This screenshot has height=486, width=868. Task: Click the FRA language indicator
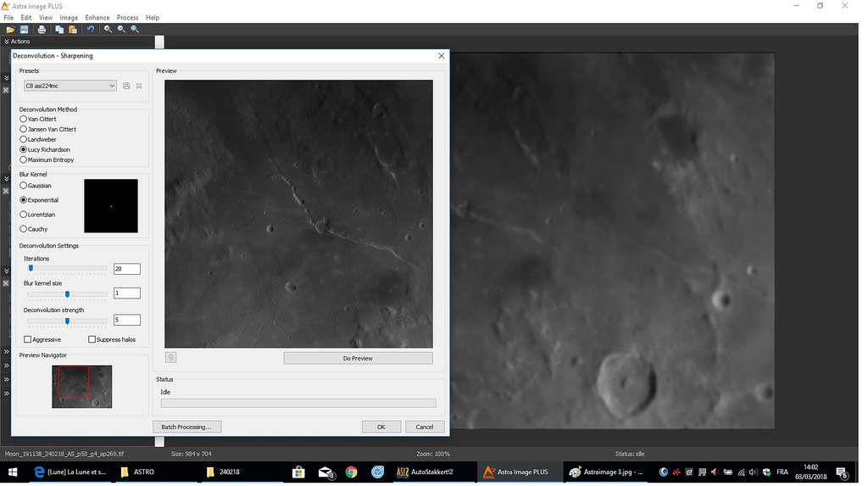tap(782, 472)
